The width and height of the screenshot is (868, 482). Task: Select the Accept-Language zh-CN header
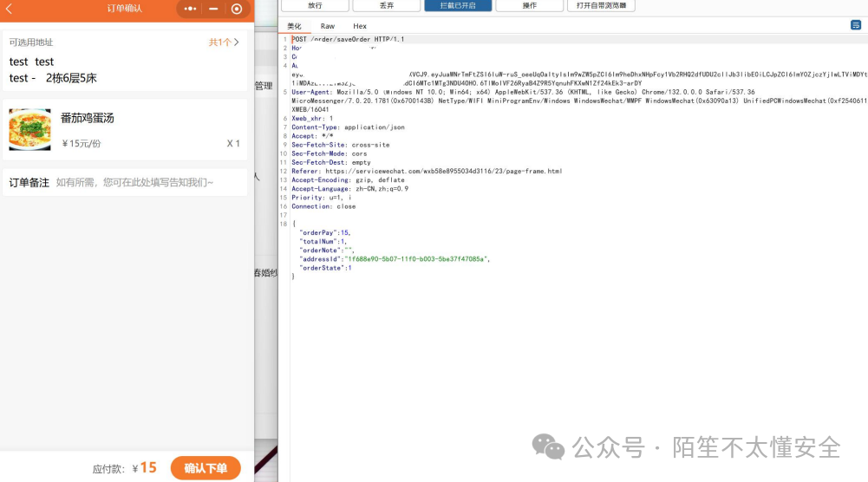[x=349, y=189]
